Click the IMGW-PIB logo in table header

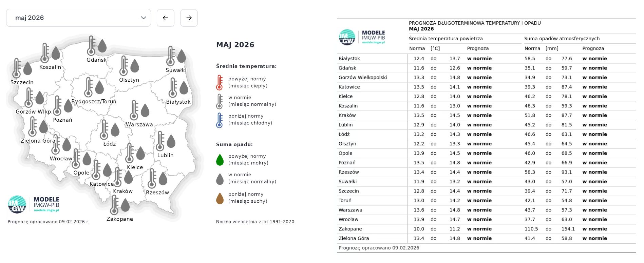pyautogui.click(x=362, y=37)
